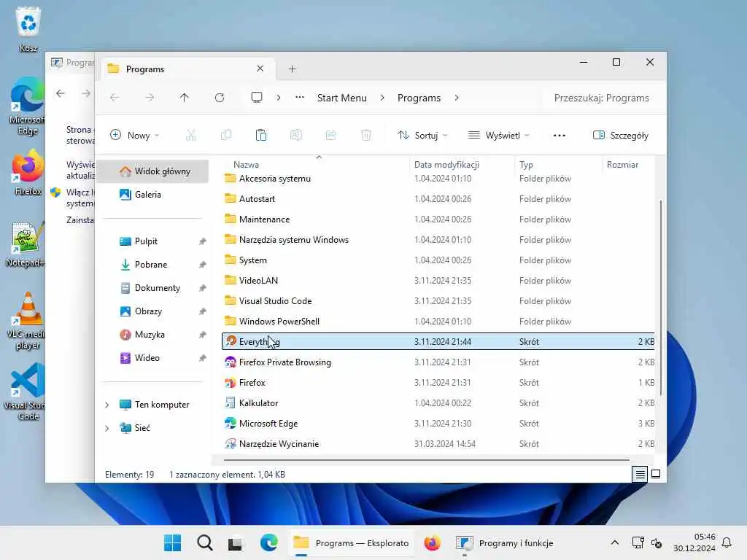Open the breadcrumb ellipsis overflow
Image resolution: width=747 pixels, height=560 pixels.
pyautogui.click(x=300, y=97)
